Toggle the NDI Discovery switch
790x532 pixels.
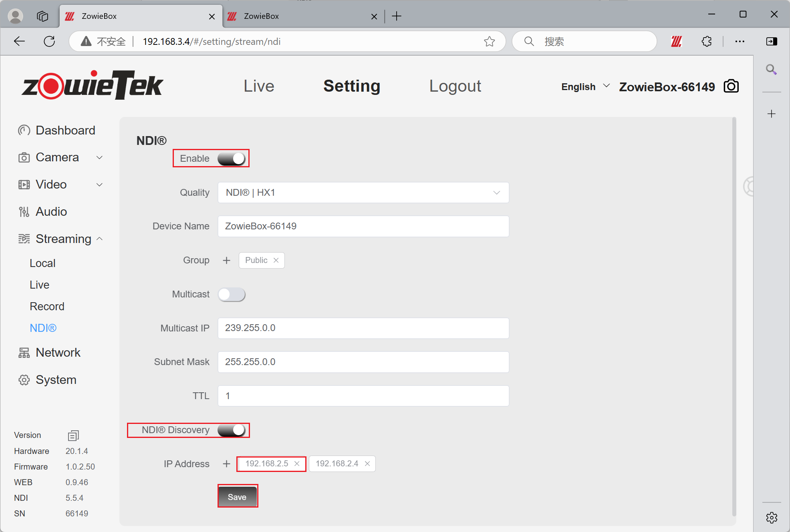(232, 430)
